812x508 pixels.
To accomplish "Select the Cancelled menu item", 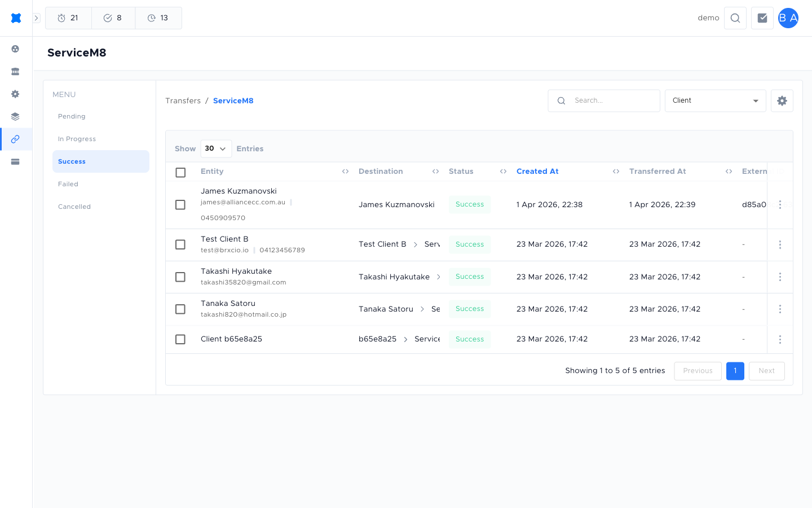I will 101,207.
